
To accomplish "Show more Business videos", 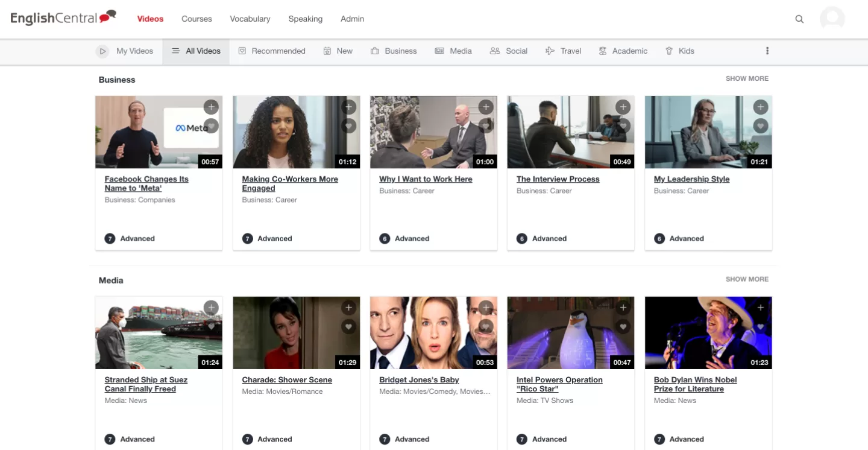I will (747, 78).
